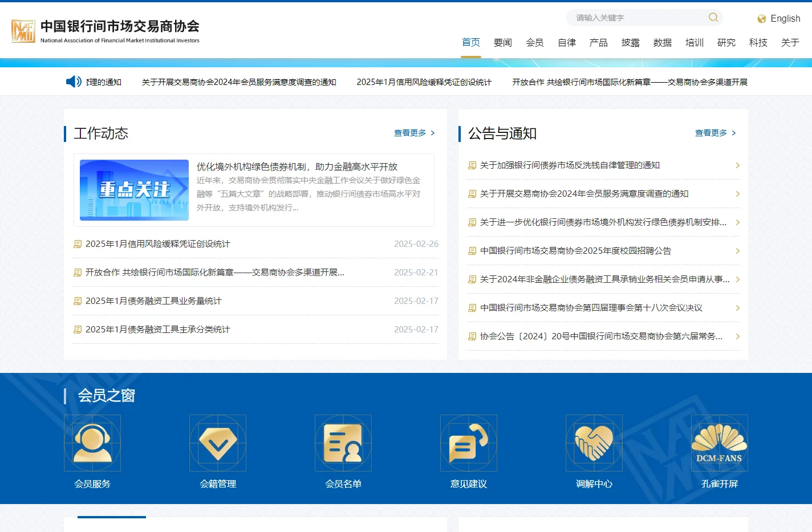
Task: Open the 培训 menu
Action: (695, 42)
